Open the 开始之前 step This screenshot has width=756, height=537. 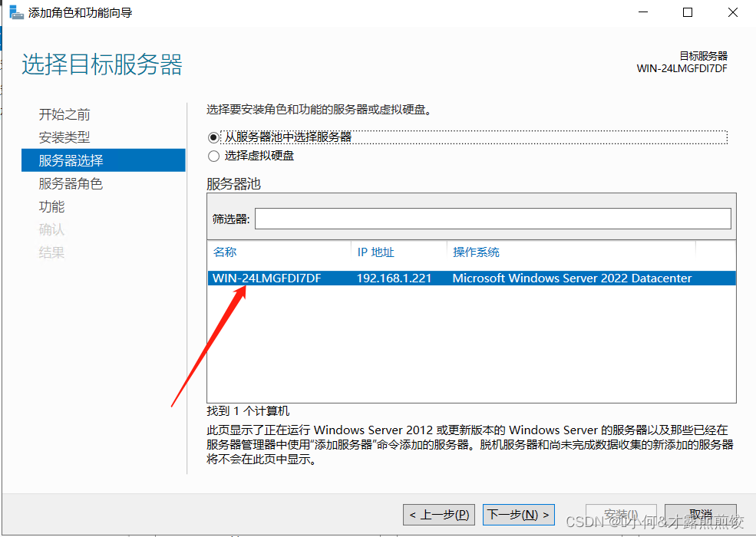pos(64,114)
